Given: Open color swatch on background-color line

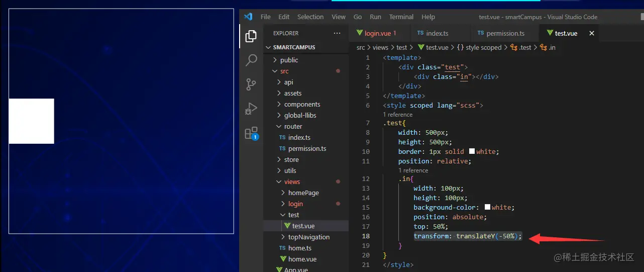Looking at the screenshot, I should coord(487,207).
